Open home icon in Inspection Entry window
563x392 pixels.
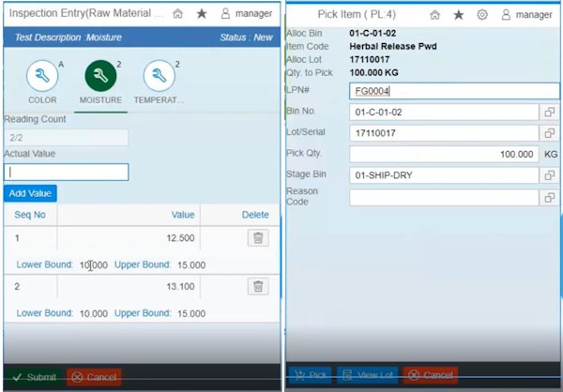click(x=177, y=14)
